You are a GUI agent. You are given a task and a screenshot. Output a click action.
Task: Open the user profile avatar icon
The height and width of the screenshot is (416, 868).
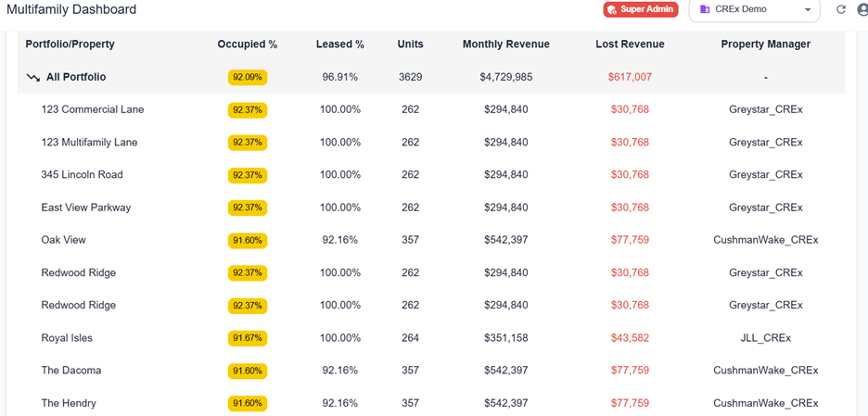tap(862, 10)
